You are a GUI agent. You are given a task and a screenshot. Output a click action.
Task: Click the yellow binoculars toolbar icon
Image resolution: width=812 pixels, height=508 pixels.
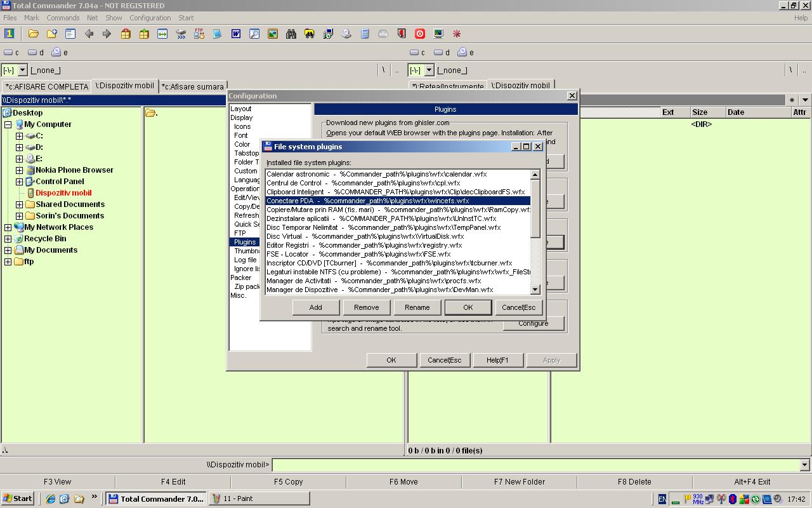pyautogui.click(x=310, y=34)
